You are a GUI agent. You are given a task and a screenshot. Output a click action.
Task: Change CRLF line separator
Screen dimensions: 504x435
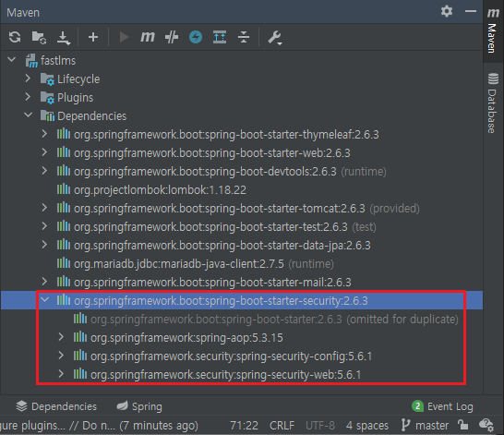point(282,426)
